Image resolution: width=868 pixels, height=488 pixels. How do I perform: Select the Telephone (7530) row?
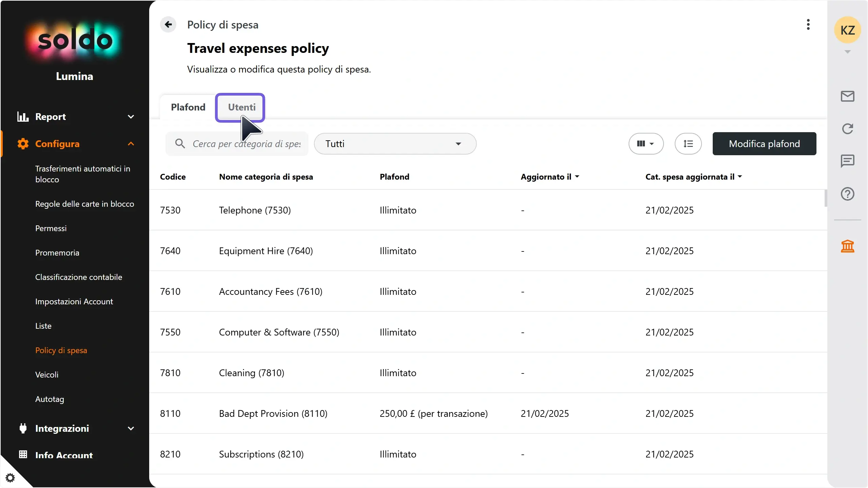tap(488, 210)
